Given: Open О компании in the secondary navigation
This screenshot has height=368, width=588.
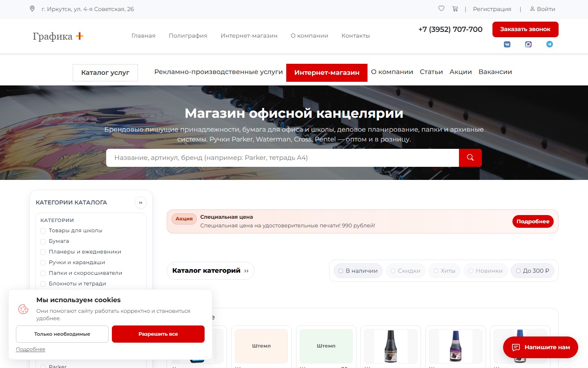Looking at the screenshot, I should (392, 72).
